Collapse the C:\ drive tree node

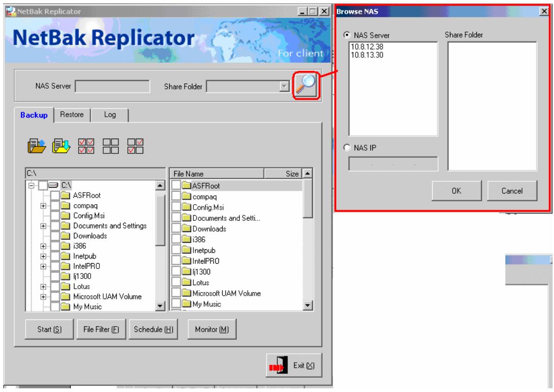[32, 185]
